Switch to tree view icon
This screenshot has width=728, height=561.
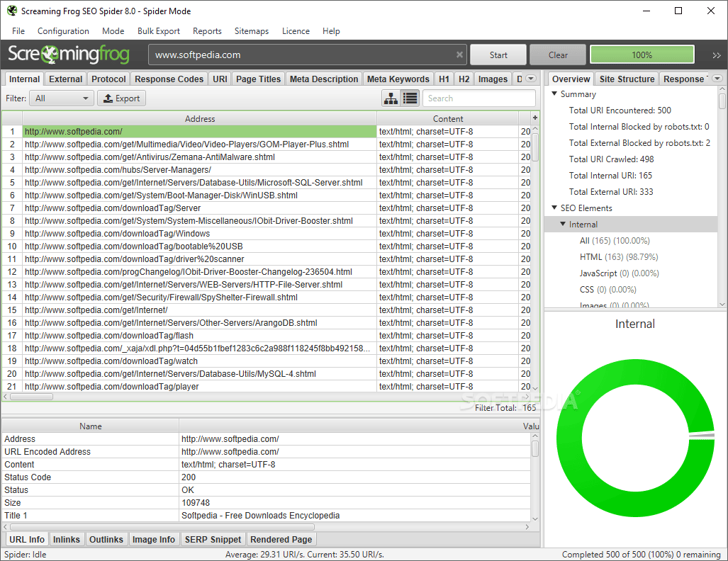tap(391, 98)
